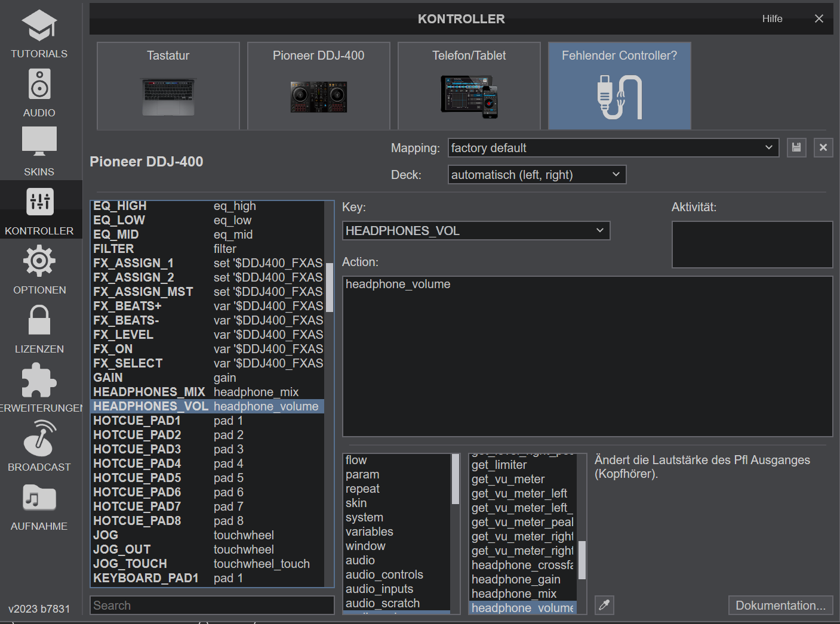This screenshot has height=624, width=840.
Task: Click the save mapping floppy disk icon
Action: [796, 147]
